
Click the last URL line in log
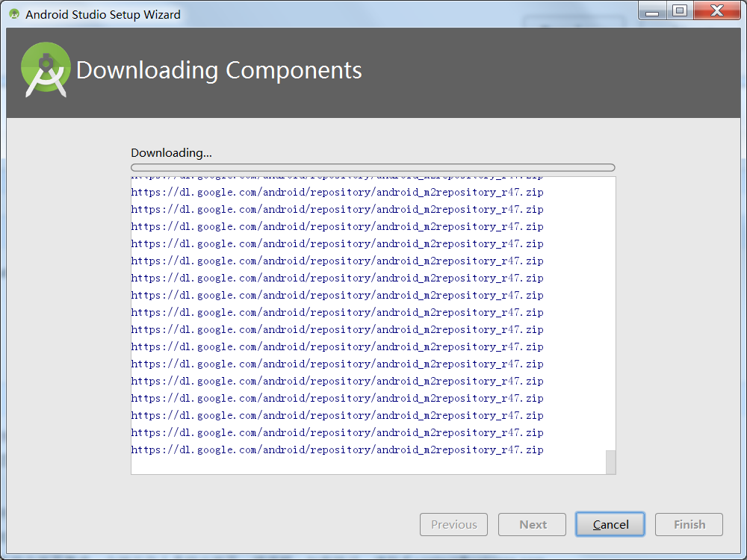click(x=338, y=449)
